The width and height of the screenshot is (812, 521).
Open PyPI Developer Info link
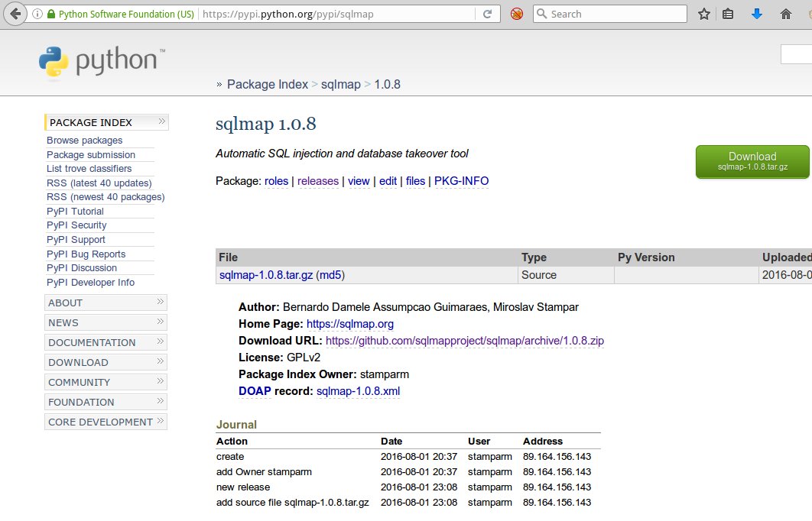click(x=91, y=283)
